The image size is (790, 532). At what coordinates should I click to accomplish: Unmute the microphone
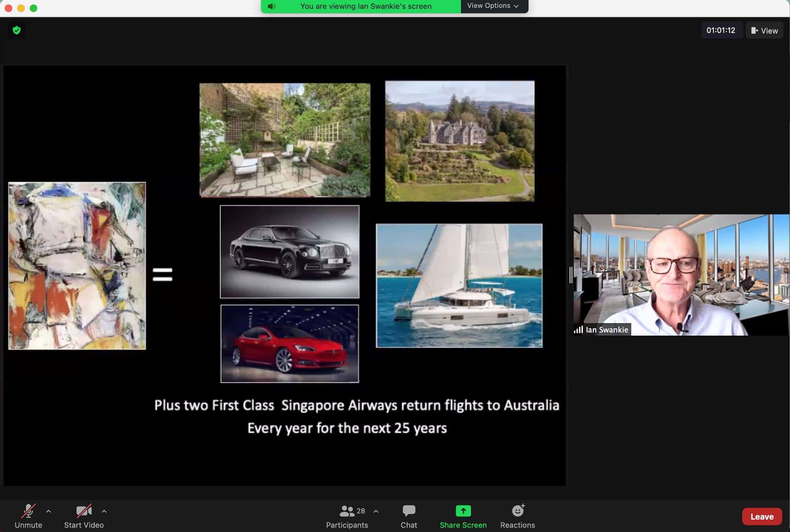point(28,516)
